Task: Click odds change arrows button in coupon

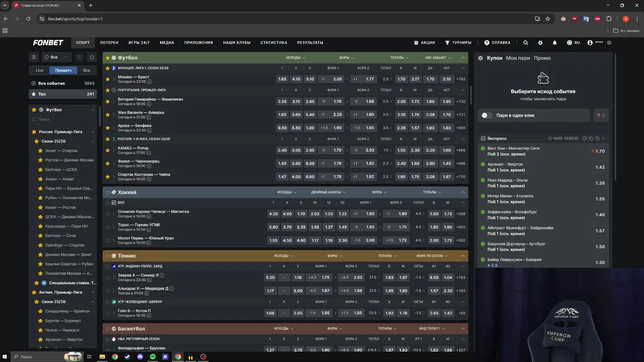Action: 601,115
